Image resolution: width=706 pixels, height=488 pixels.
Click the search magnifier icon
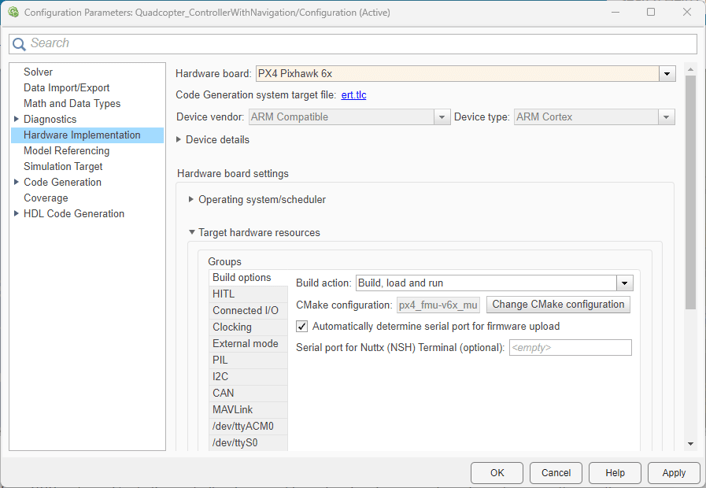coord(18,44)
